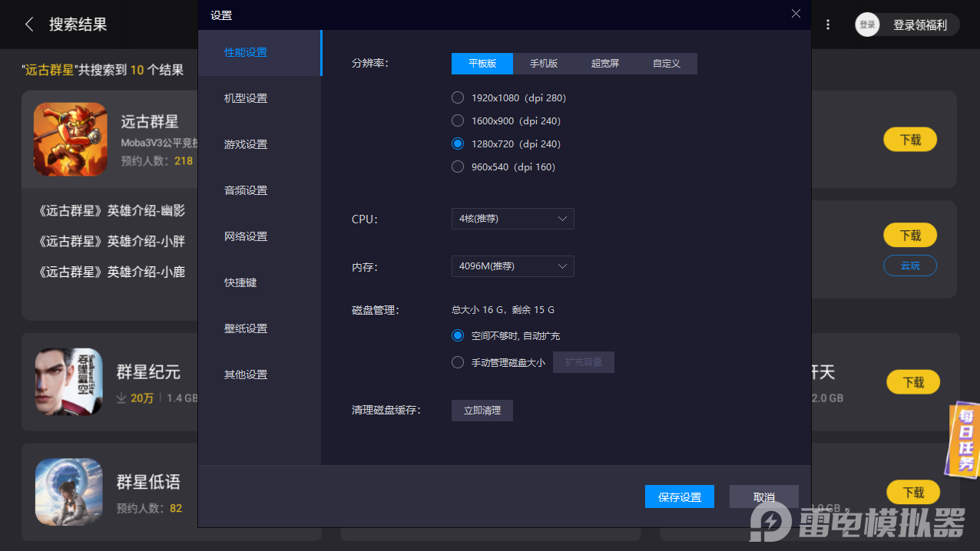This screenshot has height=551, width=980.
Task: Click the 群星纪元 game title
Action: [148, 372]
